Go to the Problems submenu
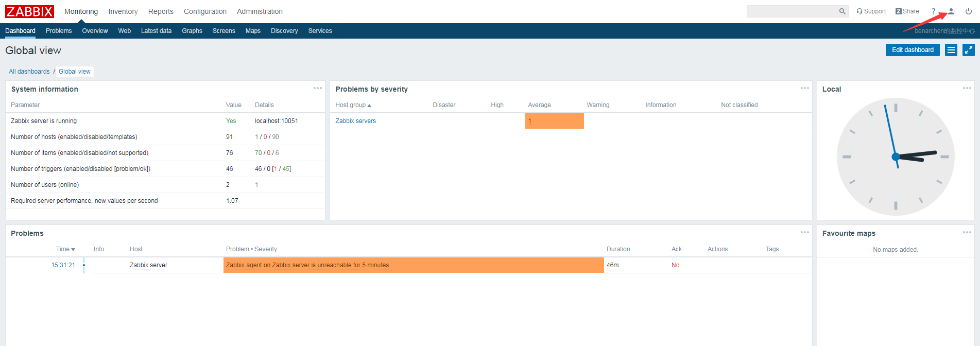980x346 pixels. (x=59, y=31)
